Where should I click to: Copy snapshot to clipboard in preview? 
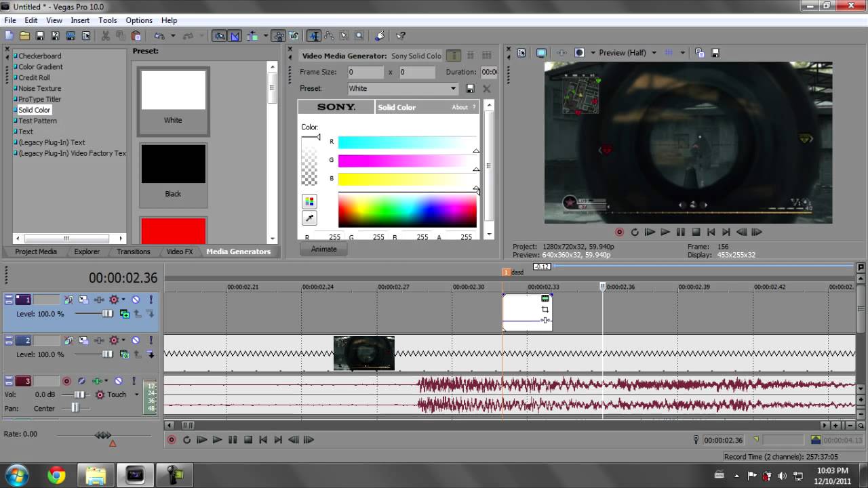(x=700, y=53)
